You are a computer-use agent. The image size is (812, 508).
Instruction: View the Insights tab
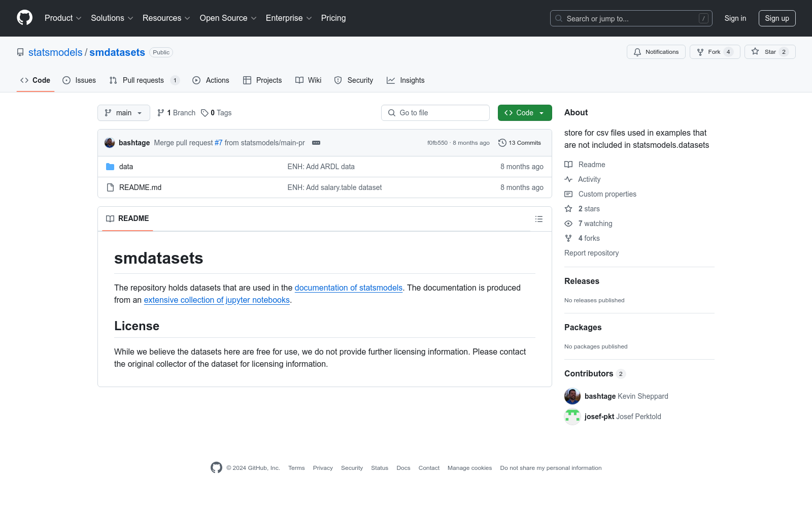click(405, 80)
